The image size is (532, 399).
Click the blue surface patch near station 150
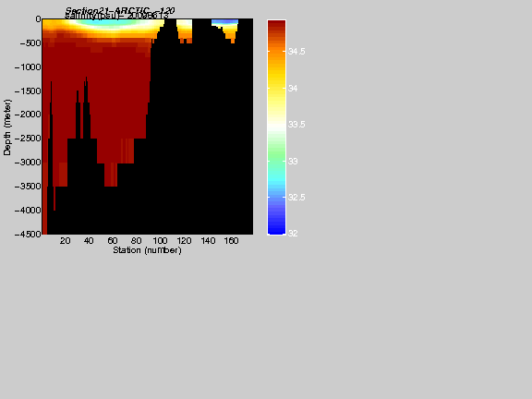(224, 22)
